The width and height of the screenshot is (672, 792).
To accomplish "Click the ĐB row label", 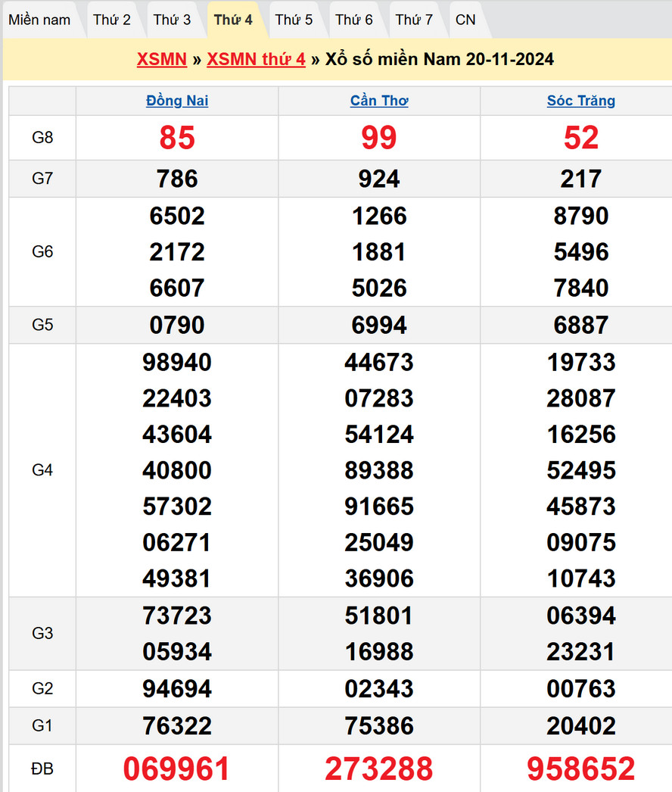I will coord(42,769).
